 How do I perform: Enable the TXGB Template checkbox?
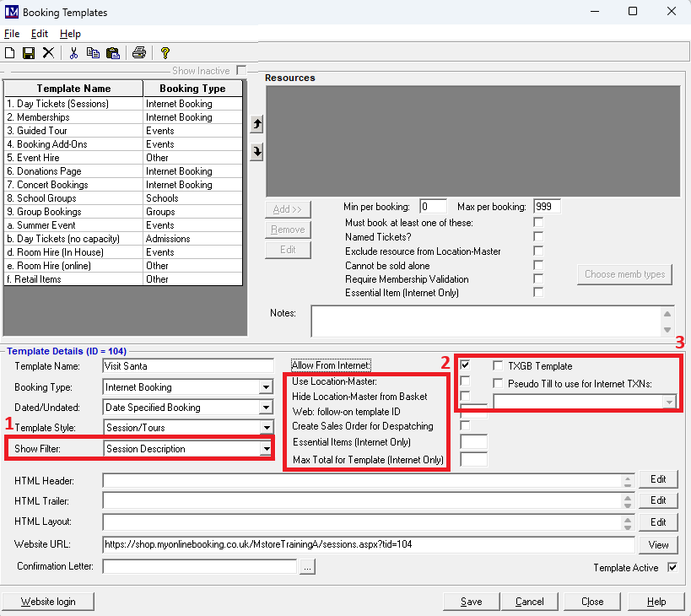click(x=499, y=366)
